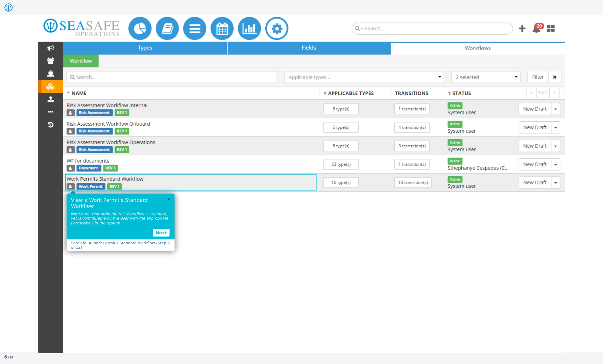
Task: Click the SeaSafe Operations logo
Action: tap(82, 28)
